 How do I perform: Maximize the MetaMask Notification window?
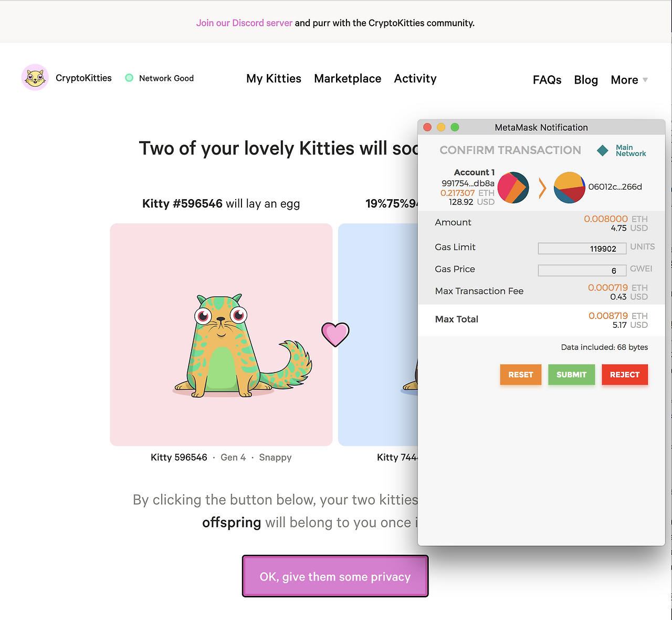pyautogui.click(x=455, y=127)
